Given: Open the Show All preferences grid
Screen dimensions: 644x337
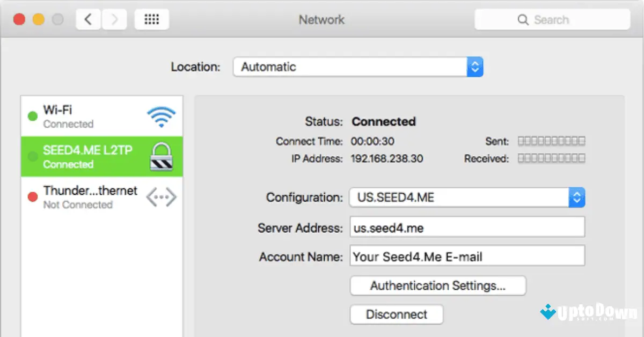Looking at the screenshot, I should (x=151, y=18).
